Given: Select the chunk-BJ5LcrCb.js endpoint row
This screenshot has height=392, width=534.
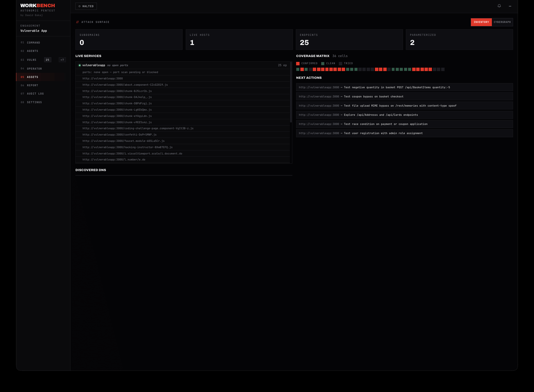Looking at the screenshot, I should 183,91.
